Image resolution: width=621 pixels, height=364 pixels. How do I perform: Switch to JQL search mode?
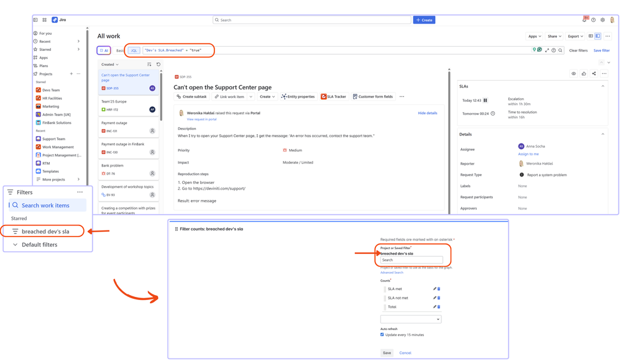pyautogui.click(x=134, y=50)
